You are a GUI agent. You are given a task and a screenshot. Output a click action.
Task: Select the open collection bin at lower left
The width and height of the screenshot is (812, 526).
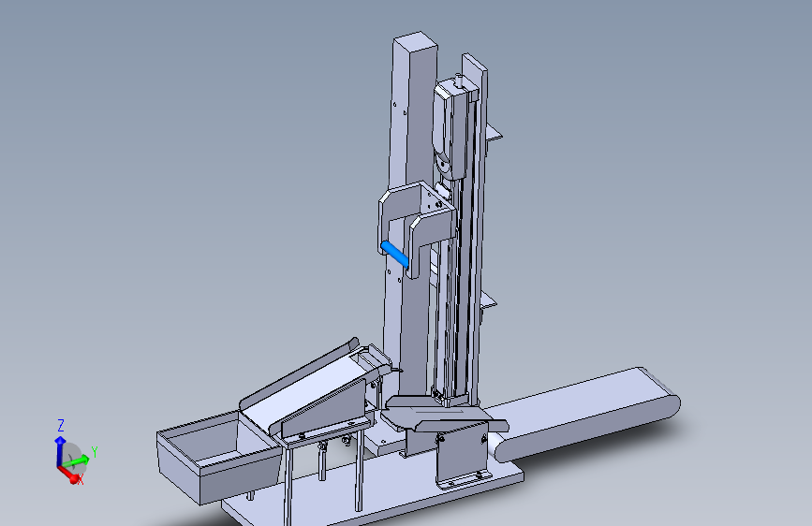pyautogui.click(x=217, y=459)
